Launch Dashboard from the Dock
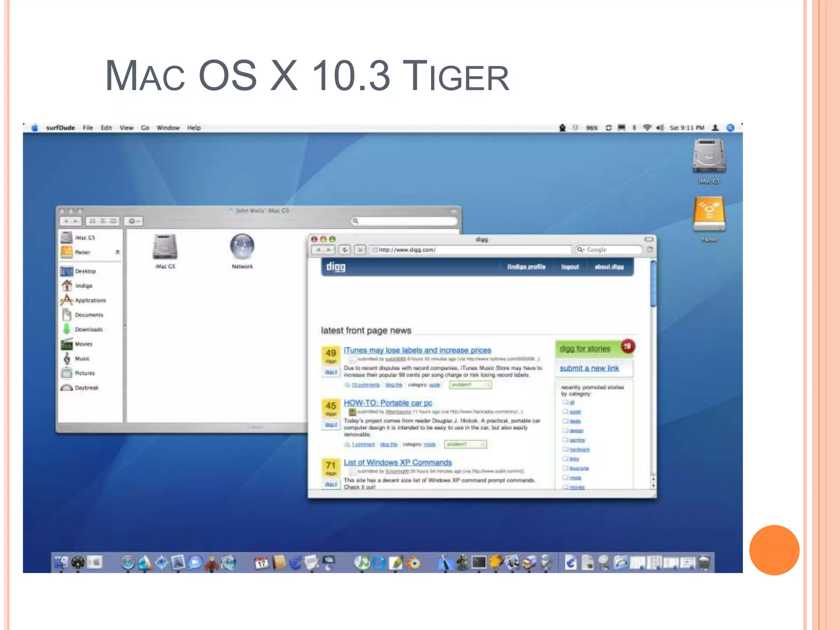Screen dimensions: 840x630 coord(78,562)
